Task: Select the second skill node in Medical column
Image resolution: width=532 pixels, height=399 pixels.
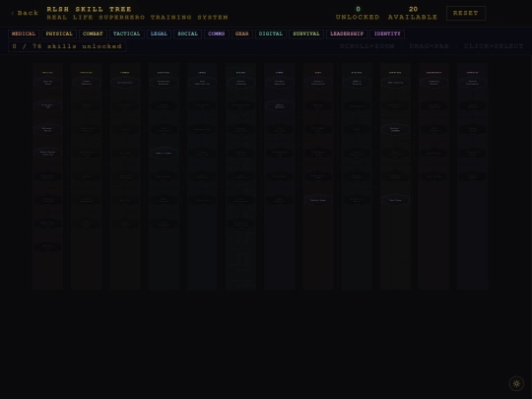Action: coord(48,105)
